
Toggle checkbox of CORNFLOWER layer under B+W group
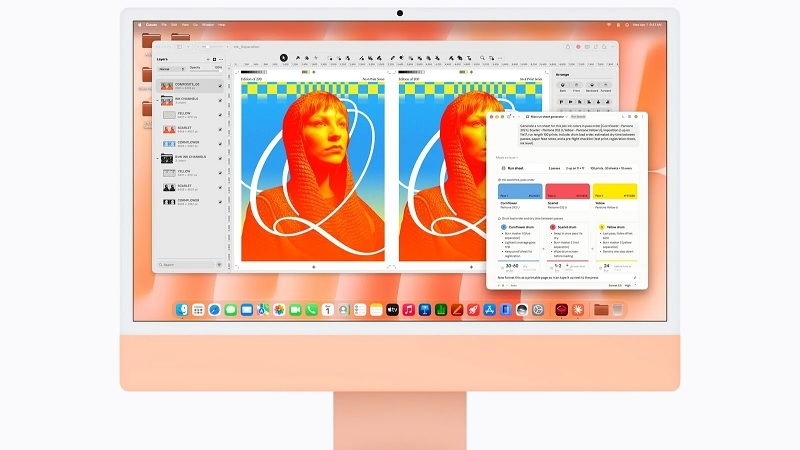(220, 202)
